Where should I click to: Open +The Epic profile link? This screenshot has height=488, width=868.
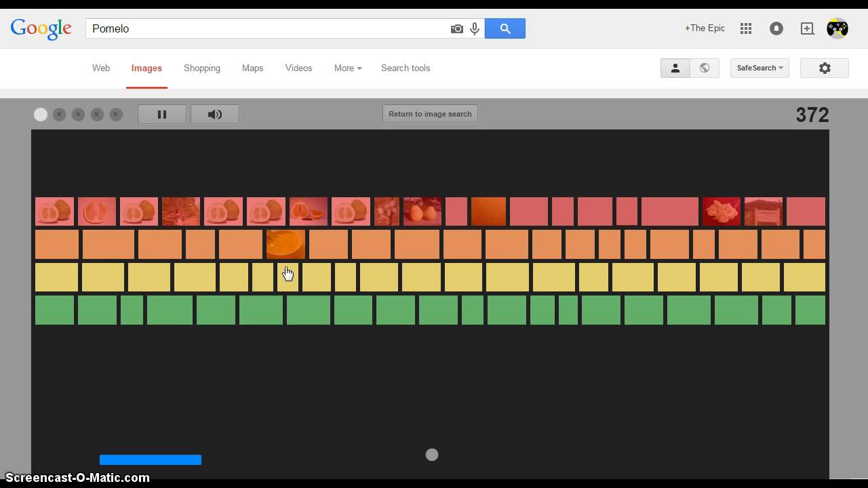tap(705, 28)
